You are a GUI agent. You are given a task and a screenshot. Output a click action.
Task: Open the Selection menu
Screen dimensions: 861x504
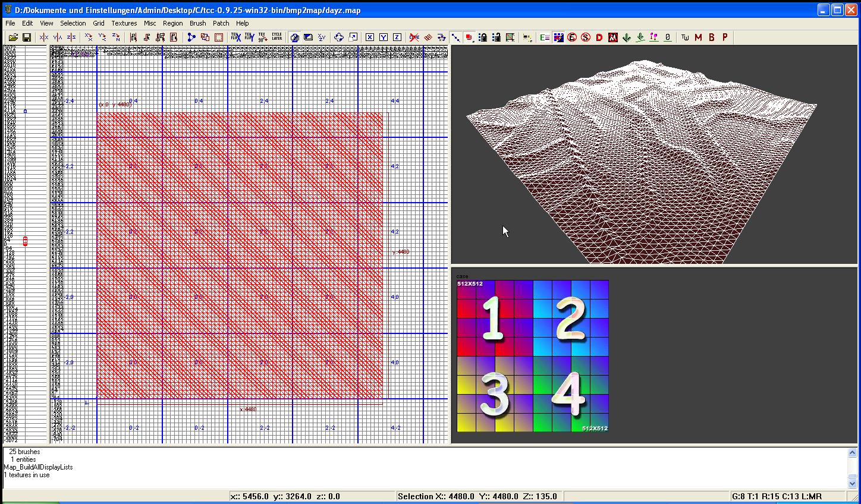pos(73,23)
